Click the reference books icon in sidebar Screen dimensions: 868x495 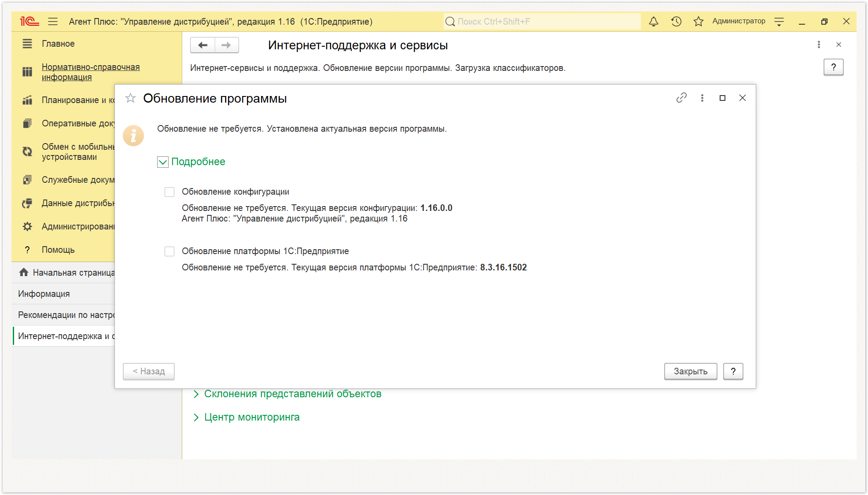[27, 71]
